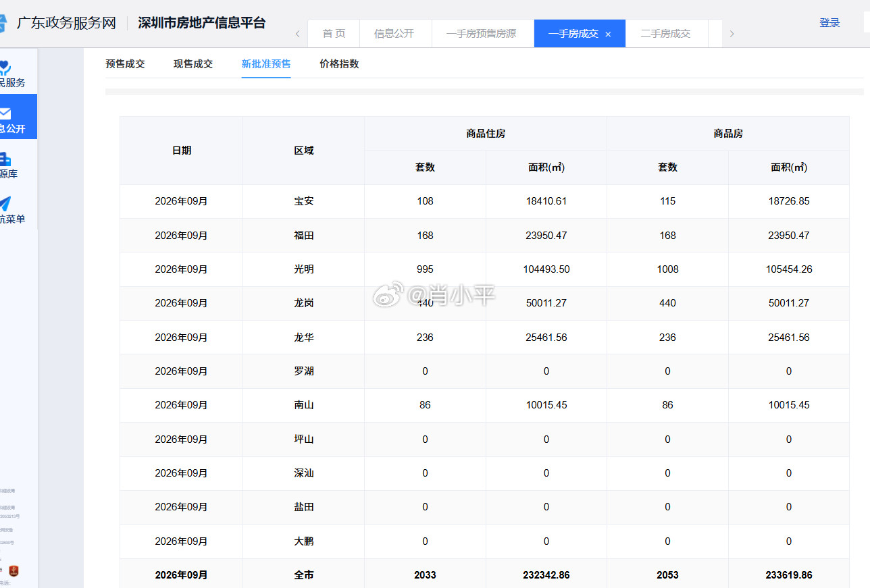Click the 商品房 group header

click(x=728, y=134)
